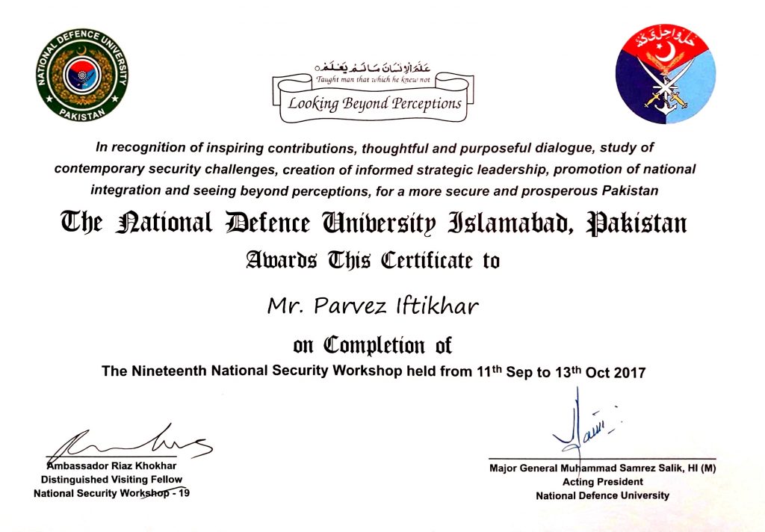
Task: Click the name 'Ambassador Riaz Khokhar'
Action: tap(111, 466)
